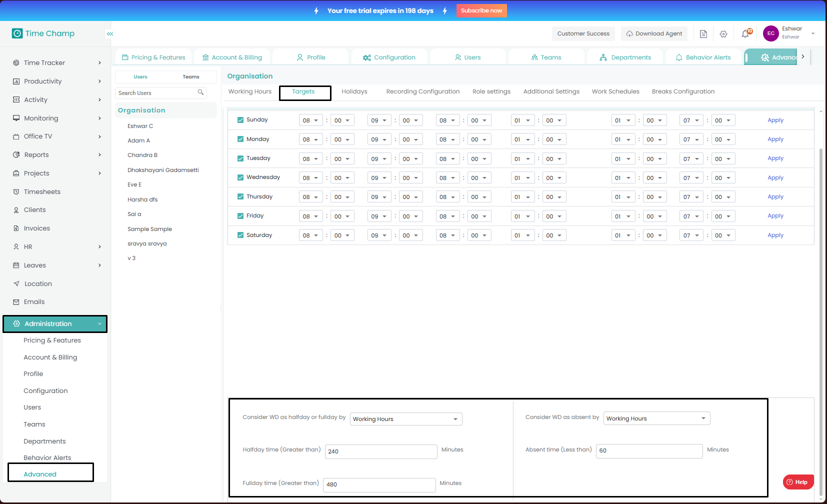Click the Subscribe now button
This screenshot has width=827, height=504.
pos(481,10)
